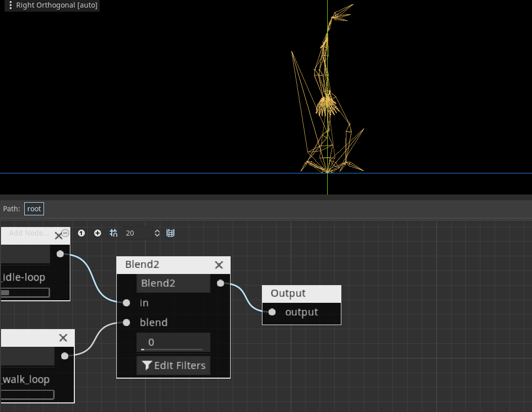Delete the walk_loop animation node

(x=63, y=338)
